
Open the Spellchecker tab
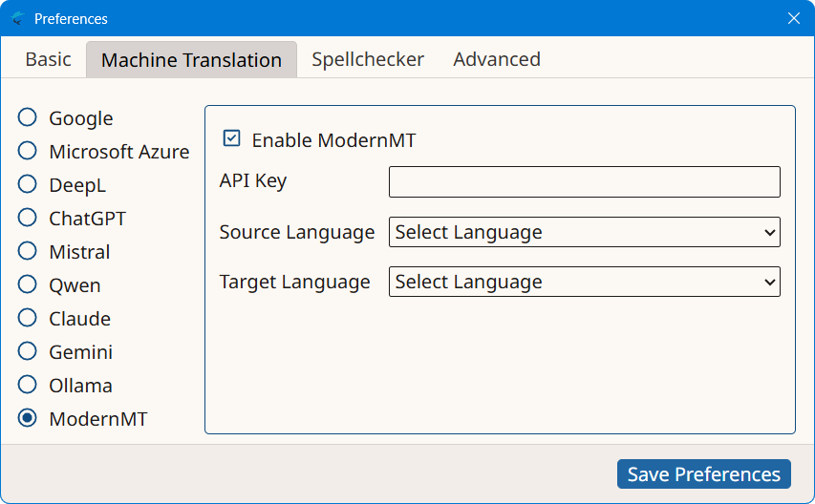[368, 59]
